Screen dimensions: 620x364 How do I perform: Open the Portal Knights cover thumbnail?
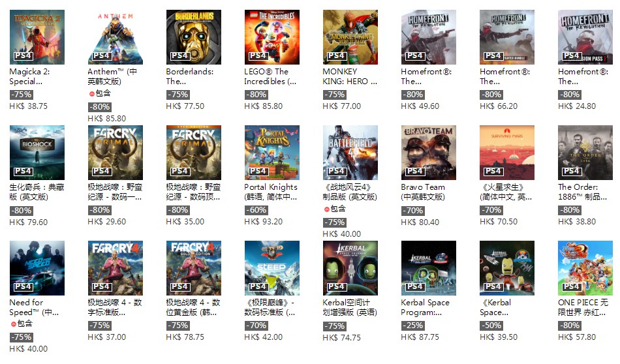click(x=271, y=153)
